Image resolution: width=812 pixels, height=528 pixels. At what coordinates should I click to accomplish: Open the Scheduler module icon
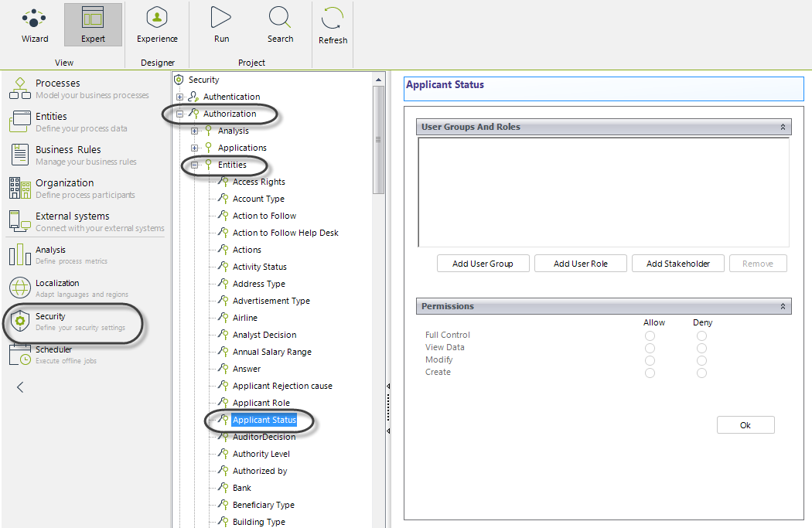[20, 355]
